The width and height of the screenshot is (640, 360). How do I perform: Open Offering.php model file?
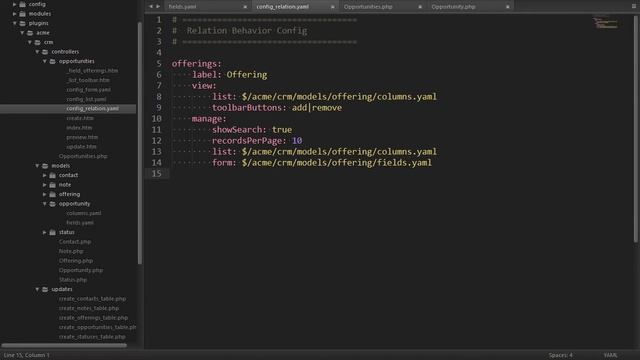[x=76, y=261]
